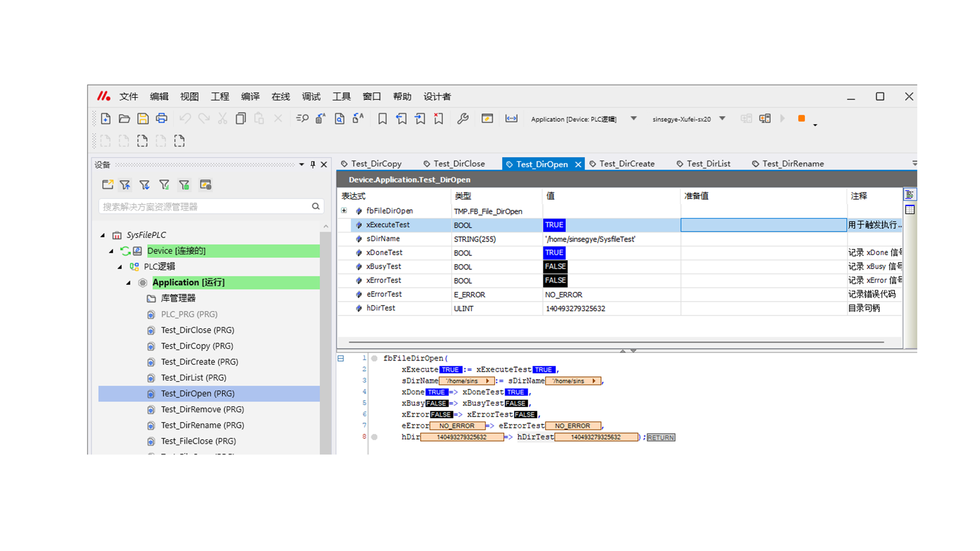Toggle breakpoint marker on code line 1
980x551 pixels.
374,358
